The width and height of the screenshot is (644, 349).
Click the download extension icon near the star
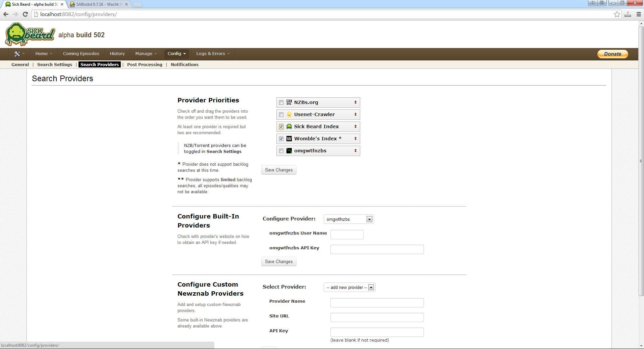tap(628, 14)
